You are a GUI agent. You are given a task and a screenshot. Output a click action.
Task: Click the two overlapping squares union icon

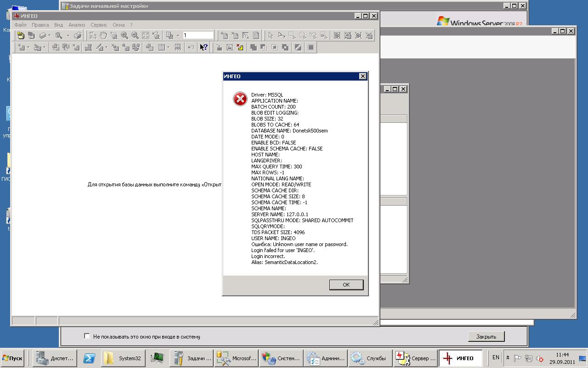[x=253, y=47]
